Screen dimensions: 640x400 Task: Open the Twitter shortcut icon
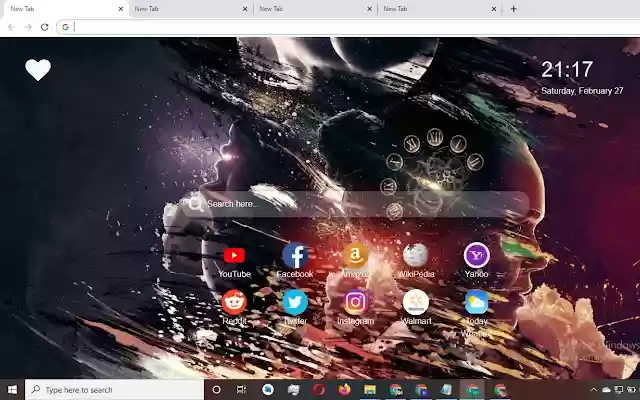[x=295, y=302]
